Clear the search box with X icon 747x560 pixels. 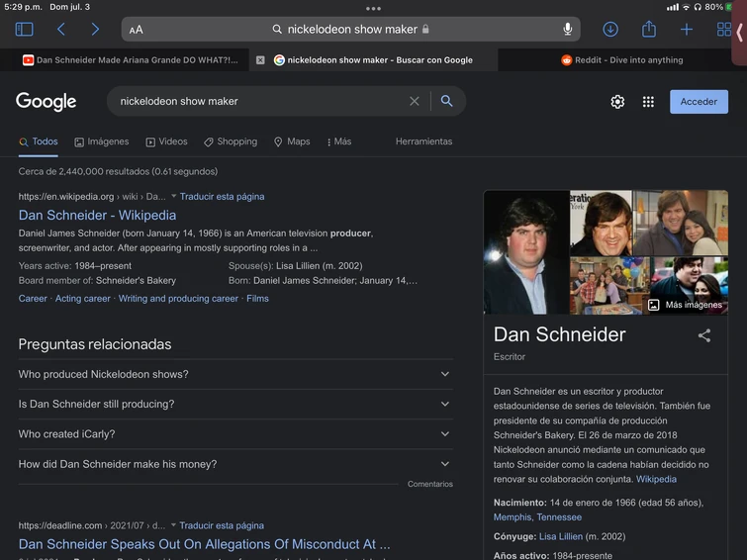coord(415,101)
